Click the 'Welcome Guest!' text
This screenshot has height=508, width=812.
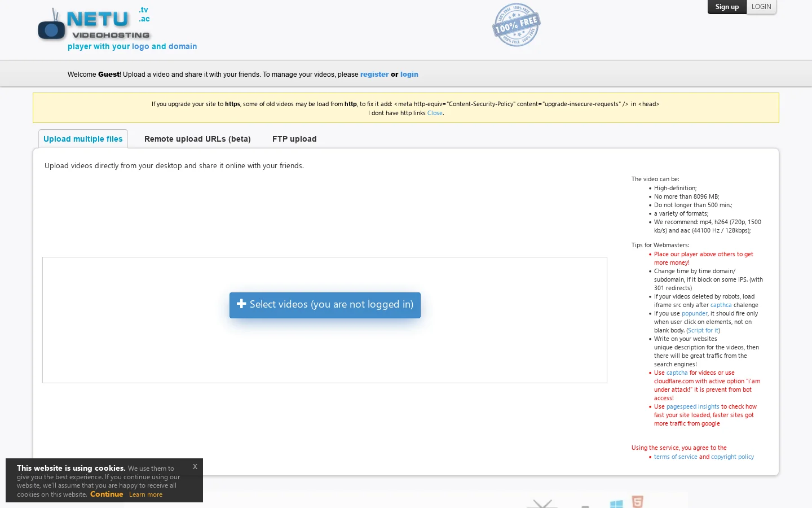(x=94, y=75)
